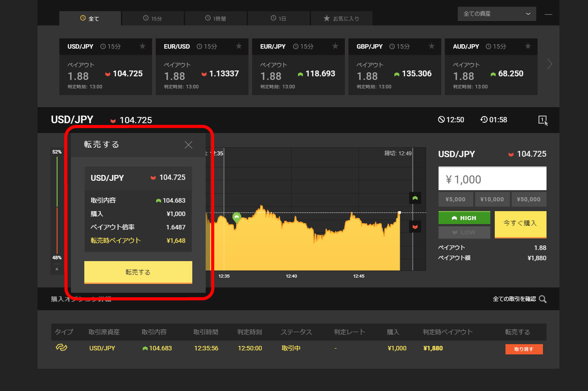
Task: Click the 転売時ペイアウト amount ¥1,648
Action: (x=176, y=241)
